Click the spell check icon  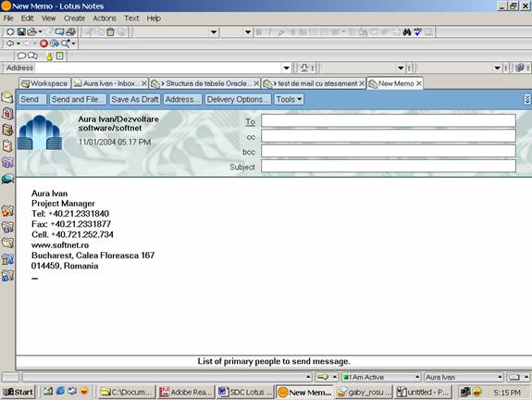(417, 31)
